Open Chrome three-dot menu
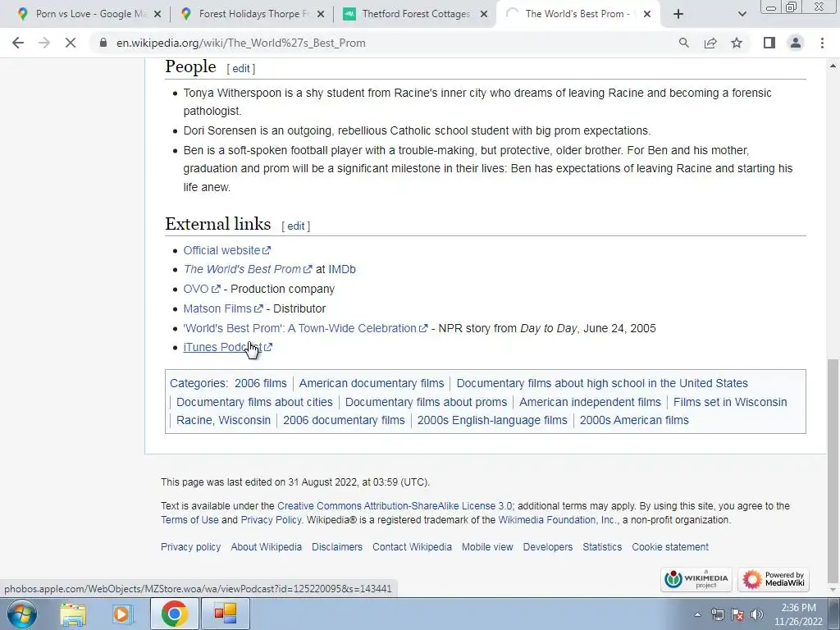This screenshot has height=630, width=840. click(822, 43)
